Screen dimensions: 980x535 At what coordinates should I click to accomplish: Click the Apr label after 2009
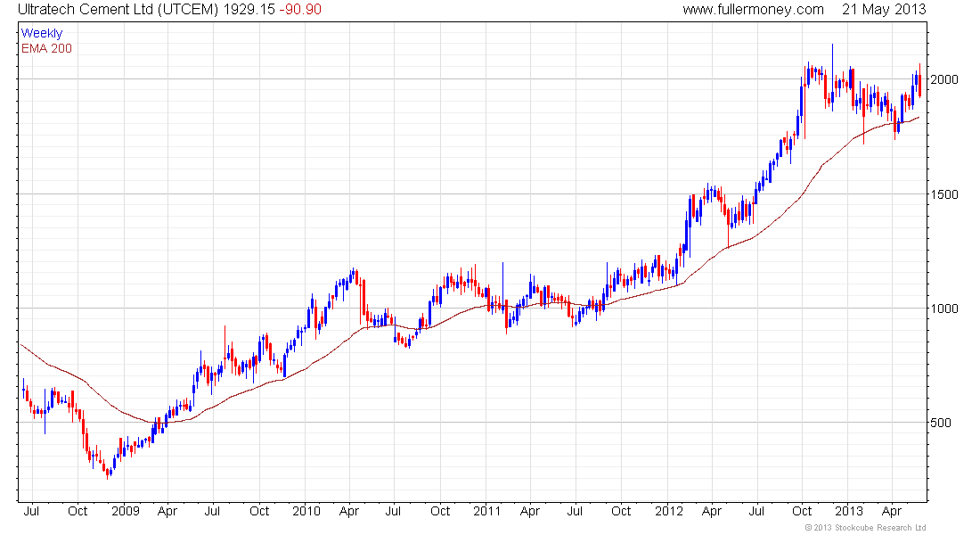(x=167, y=511)
